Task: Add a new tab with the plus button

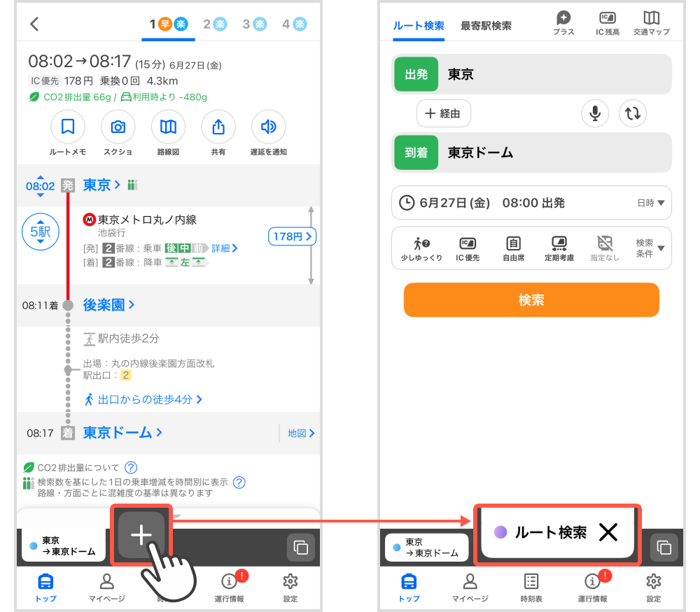Action: [x=141, y=534]
